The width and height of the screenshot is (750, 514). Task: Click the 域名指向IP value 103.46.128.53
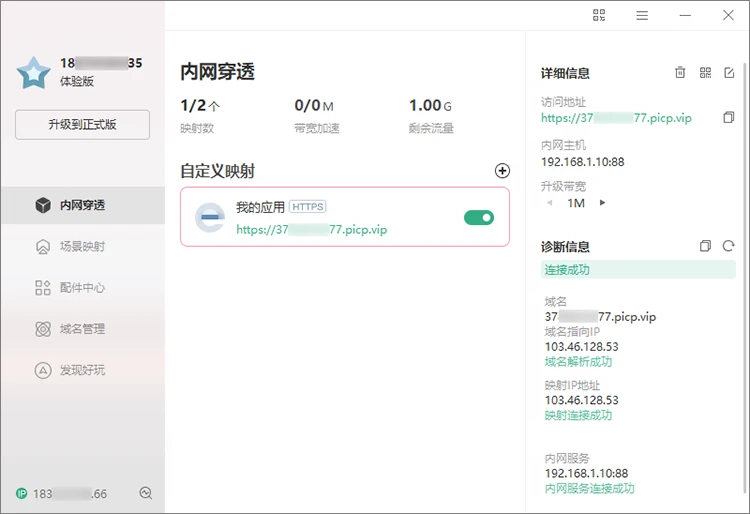(582, 347)
